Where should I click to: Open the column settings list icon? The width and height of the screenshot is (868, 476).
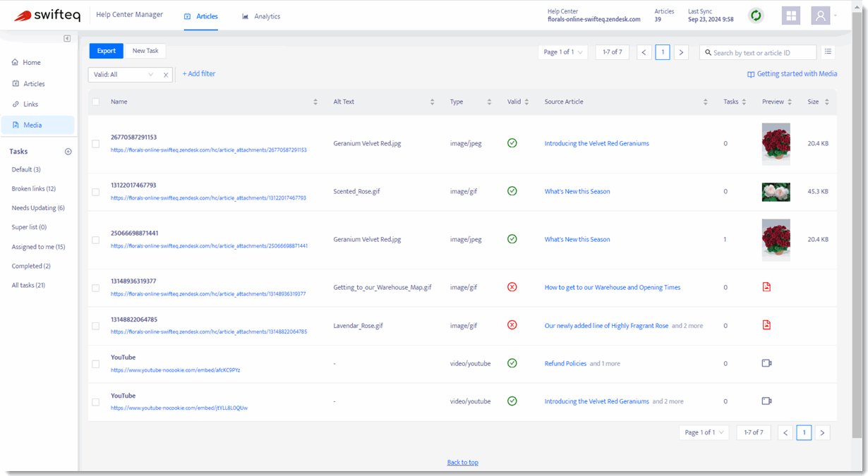(828, 52)
